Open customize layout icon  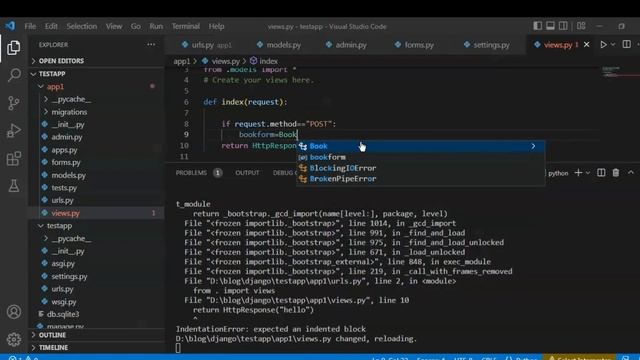tap(581, 26)
